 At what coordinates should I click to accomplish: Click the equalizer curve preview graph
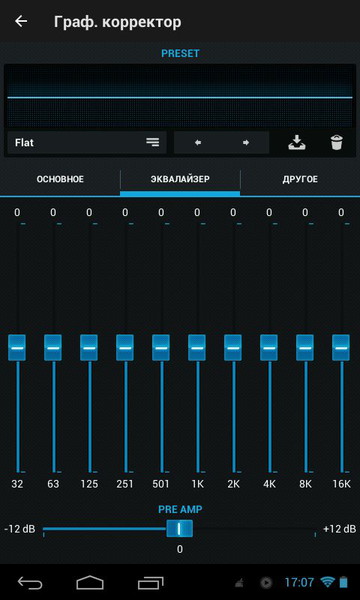pos(180,96)
